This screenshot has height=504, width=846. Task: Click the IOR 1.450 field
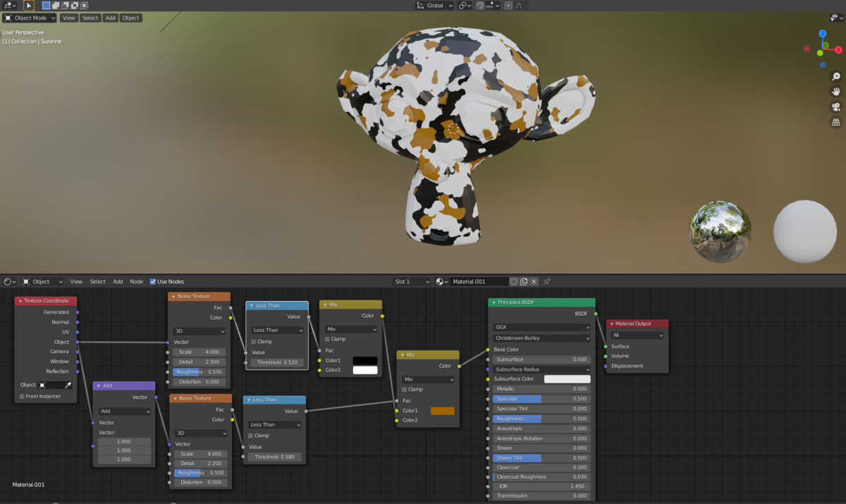tap(541, 486)
